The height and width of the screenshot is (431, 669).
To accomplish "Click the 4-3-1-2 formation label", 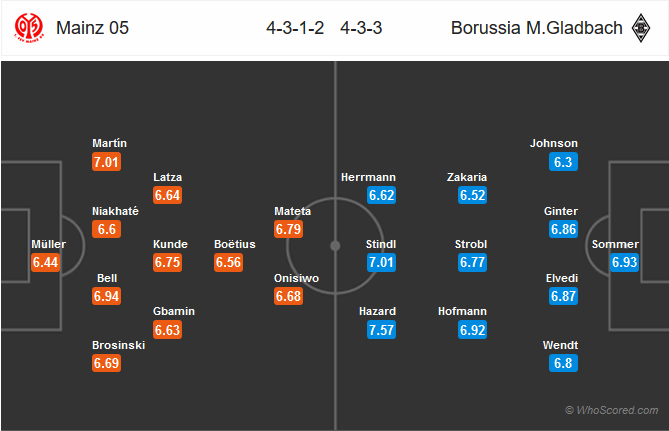I will point(295,28).
